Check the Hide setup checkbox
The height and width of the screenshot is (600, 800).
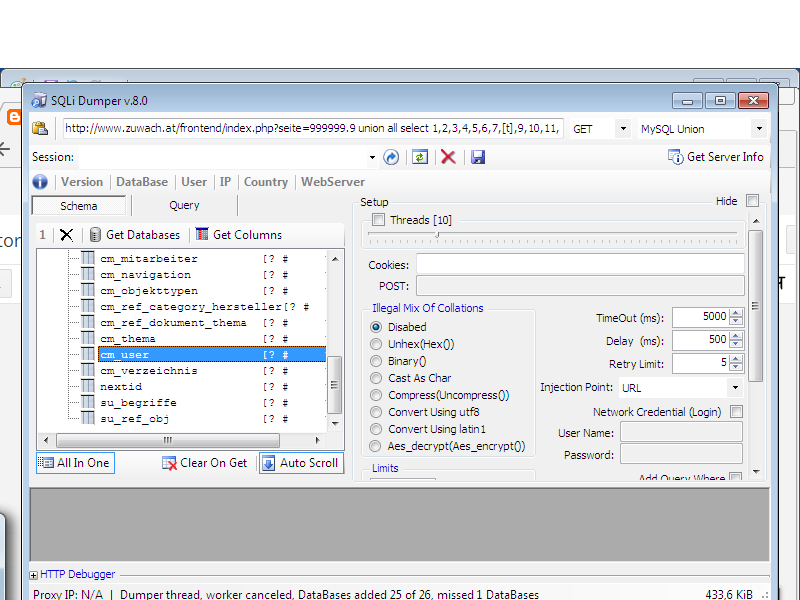pyautogui.click(x=753, y=201)
